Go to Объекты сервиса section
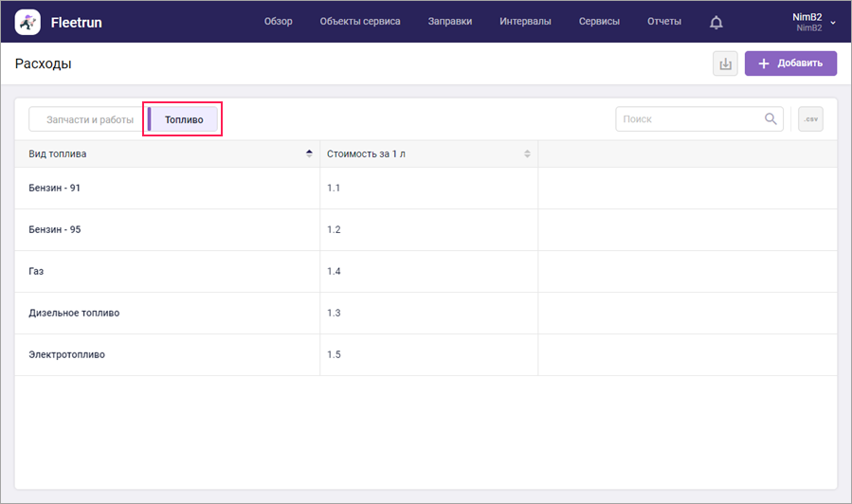 point(360,22)
